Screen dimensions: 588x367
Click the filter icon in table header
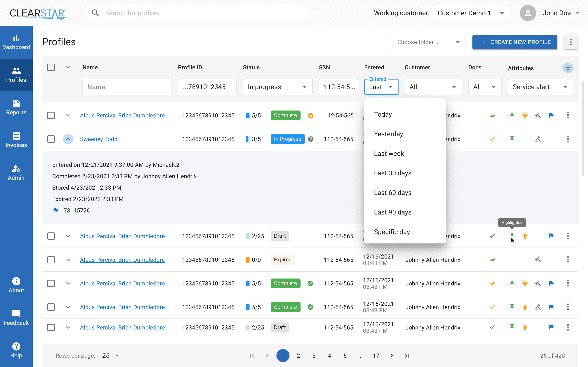(x=568, y=68)
